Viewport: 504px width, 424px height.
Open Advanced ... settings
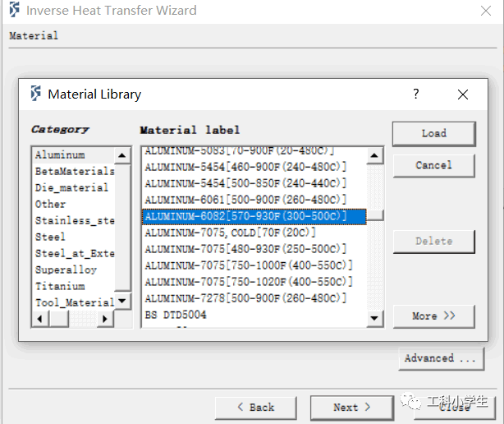point(442,358)
